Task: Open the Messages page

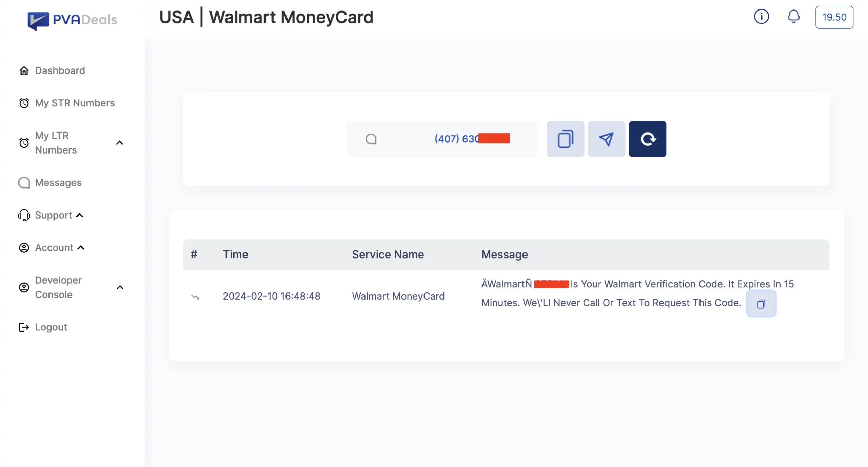Action: pyautogui.click(x=58, y=183)
